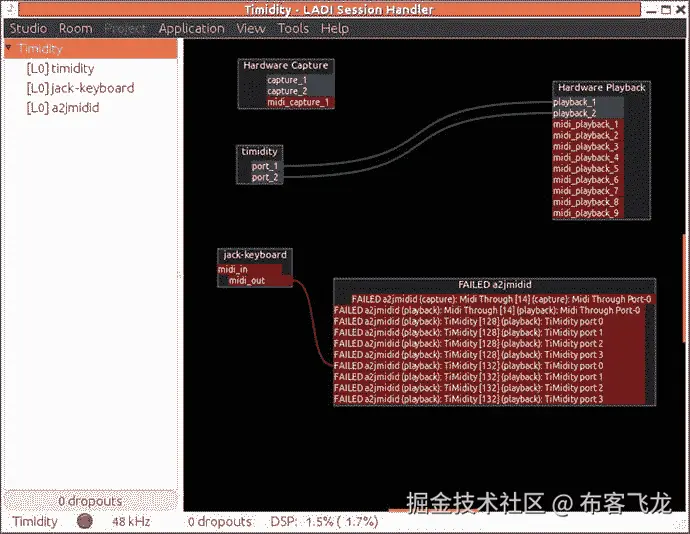Image resolution: width=690 pixels, height=534 pixels.
Task: Click TiMidity [132] playback port 3 row
Action: [489, 399]
